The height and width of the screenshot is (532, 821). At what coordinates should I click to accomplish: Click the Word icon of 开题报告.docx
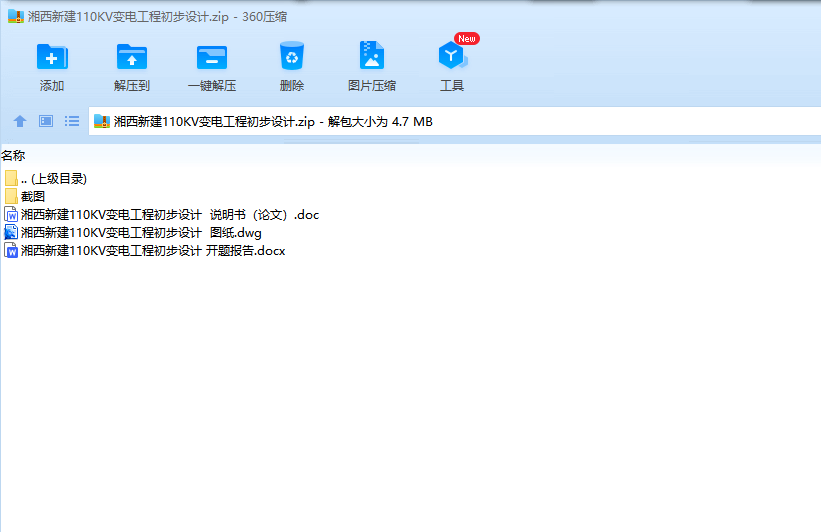[x=11, y=250]
